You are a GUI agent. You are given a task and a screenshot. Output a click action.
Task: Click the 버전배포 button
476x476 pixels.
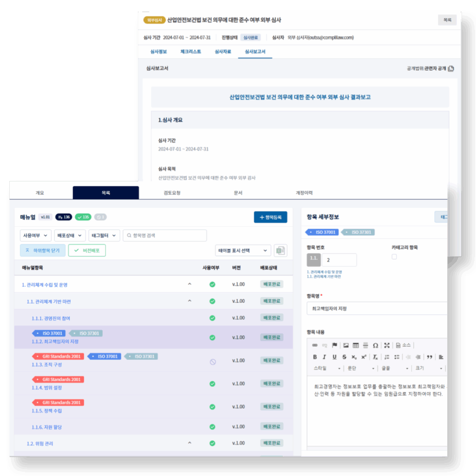[x=87, y=251]
